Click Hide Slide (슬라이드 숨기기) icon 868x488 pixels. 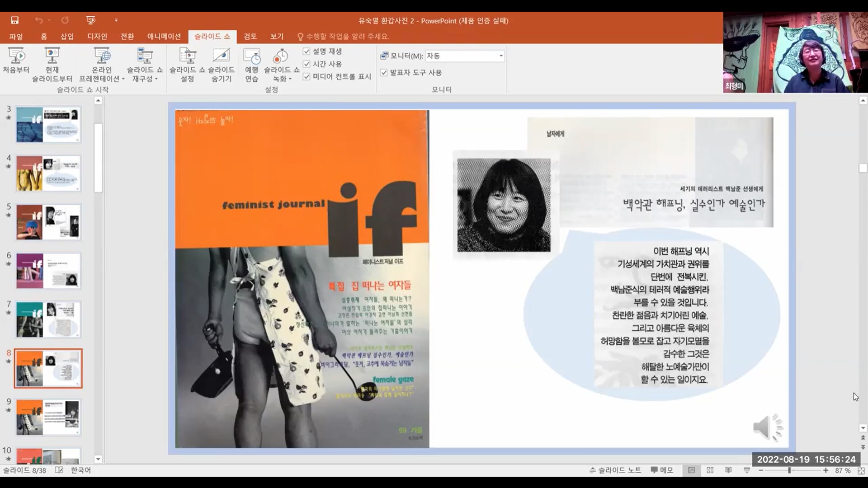(x=221, y=65)
